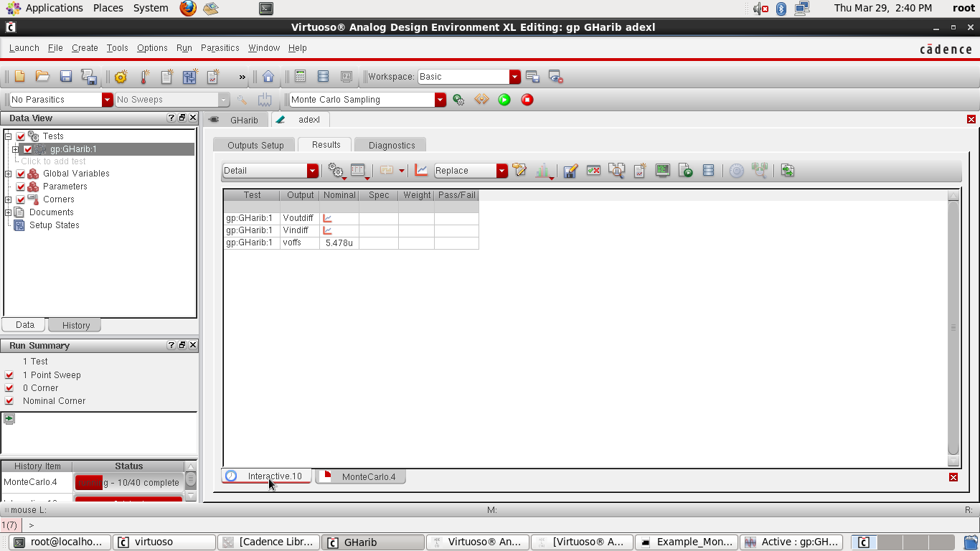980x551 pixels.
Task: Open the calculator icon in toolbar
Action: pos(301,76)
